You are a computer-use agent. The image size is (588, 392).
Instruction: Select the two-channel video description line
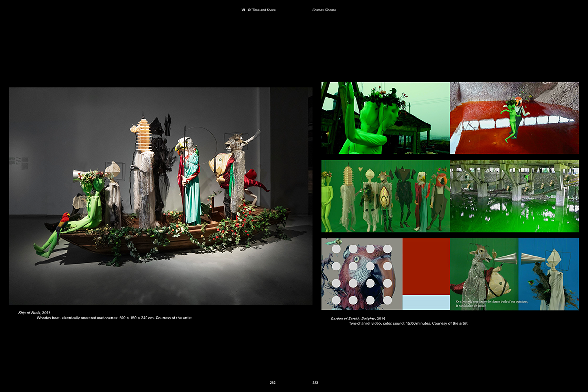pos(408,323)
